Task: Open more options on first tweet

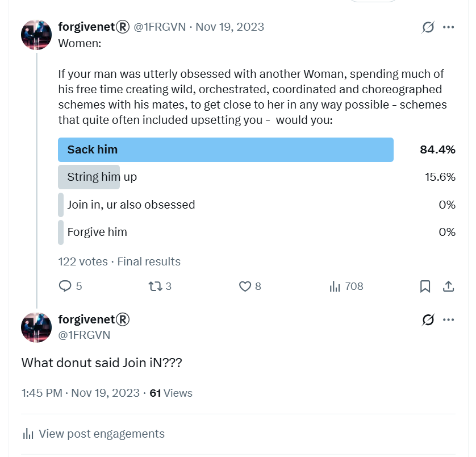Action: click(x=448, y=27)
